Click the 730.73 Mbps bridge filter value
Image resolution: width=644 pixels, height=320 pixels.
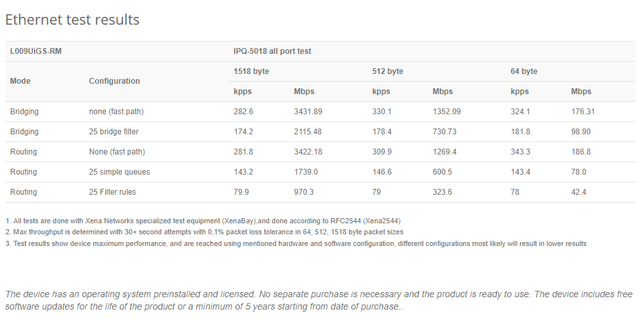[444, 132]
